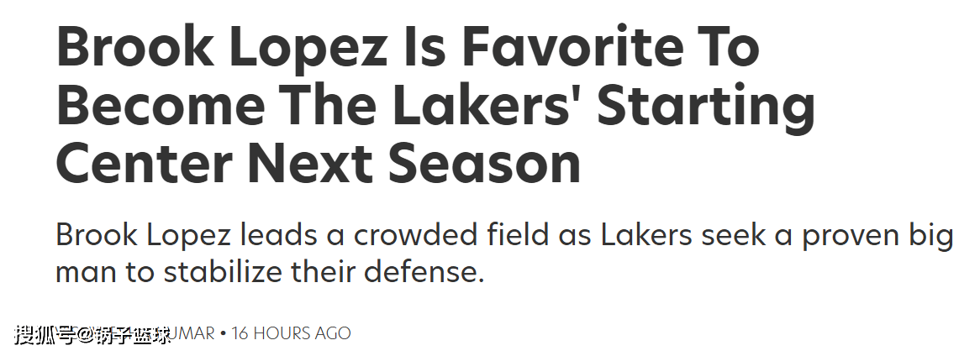Click the word Become in the headline

tap(160, 106)
